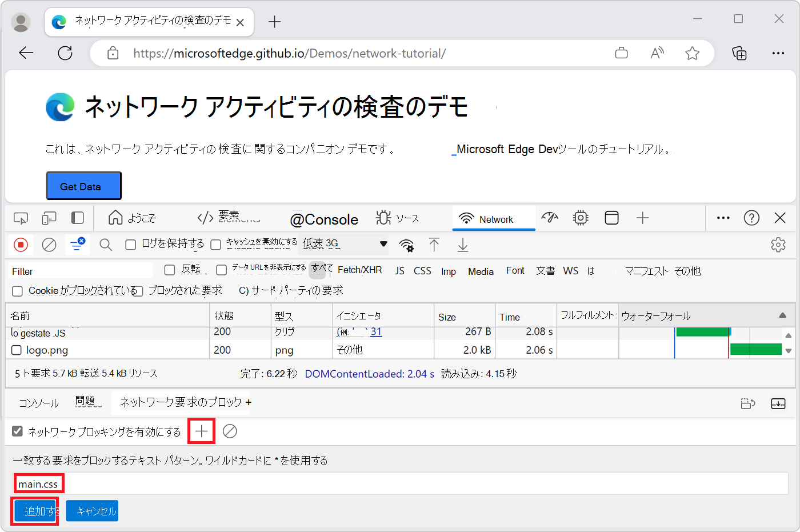Import HAR file using the up arrow icon
The height and width of the screenshot is (532, 800).
(434, 245)
